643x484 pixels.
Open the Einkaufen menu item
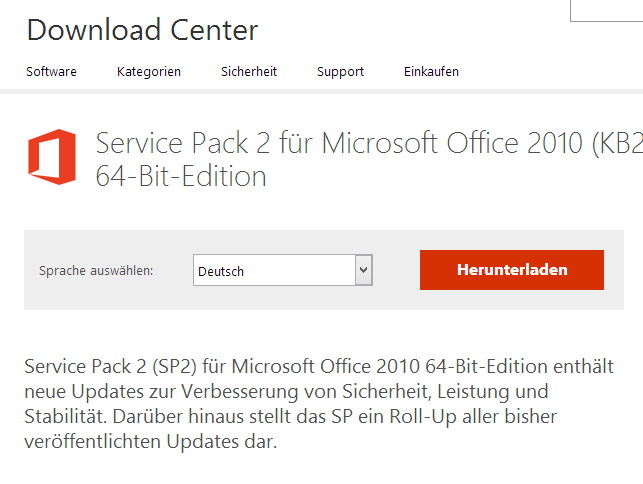tap(431, 72)
